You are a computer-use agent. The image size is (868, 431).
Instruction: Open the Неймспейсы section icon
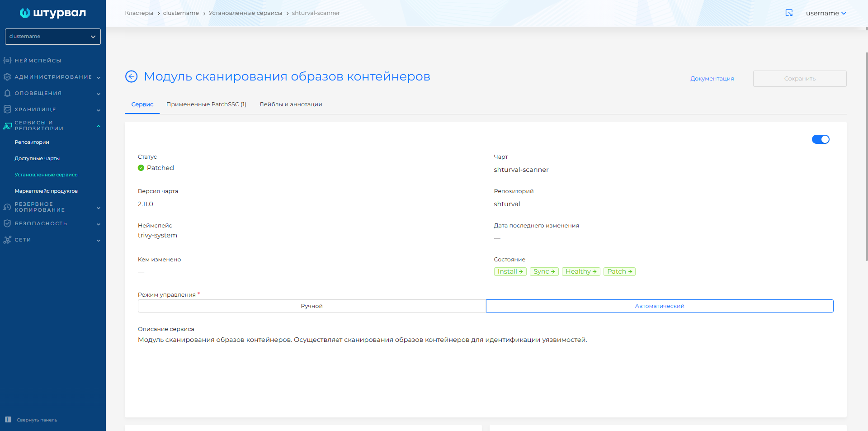pos(7,60)
